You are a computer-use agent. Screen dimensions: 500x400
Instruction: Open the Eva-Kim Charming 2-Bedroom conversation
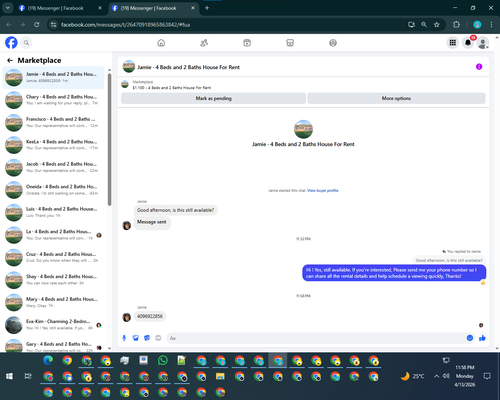tap(53, 325)
